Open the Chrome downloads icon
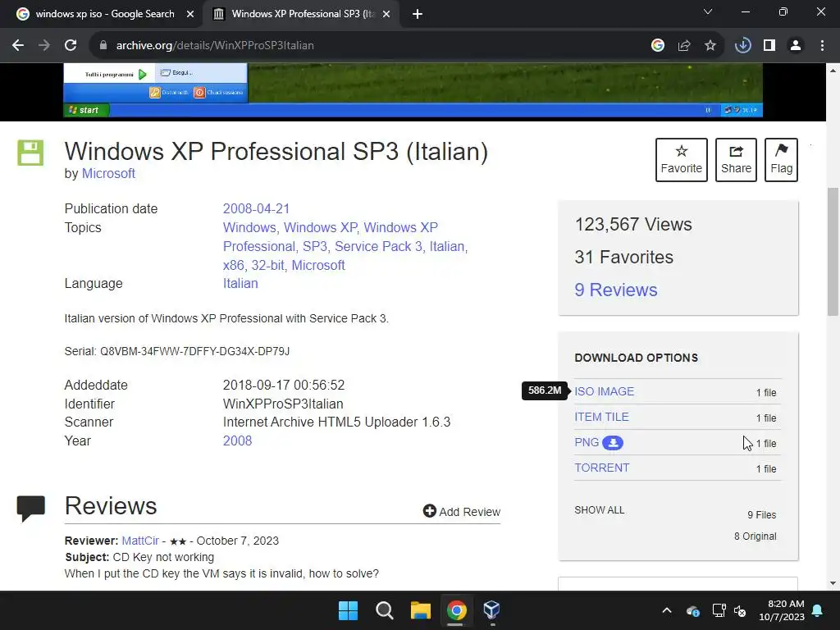Screen dimensions: 840x630 click(743, 46)
